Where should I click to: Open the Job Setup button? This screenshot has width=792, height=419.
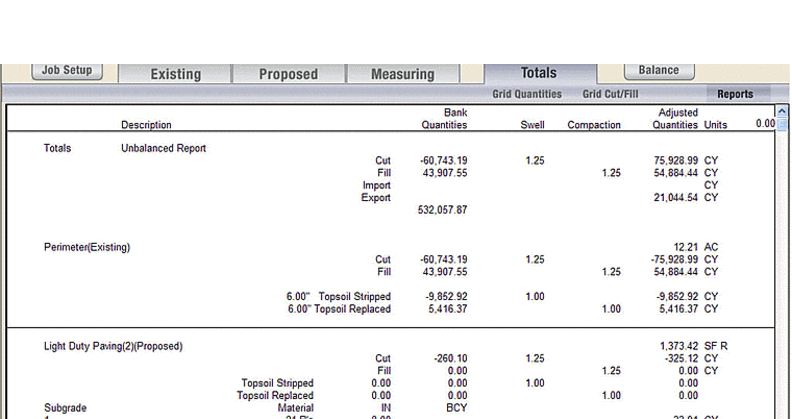point(67,71)
